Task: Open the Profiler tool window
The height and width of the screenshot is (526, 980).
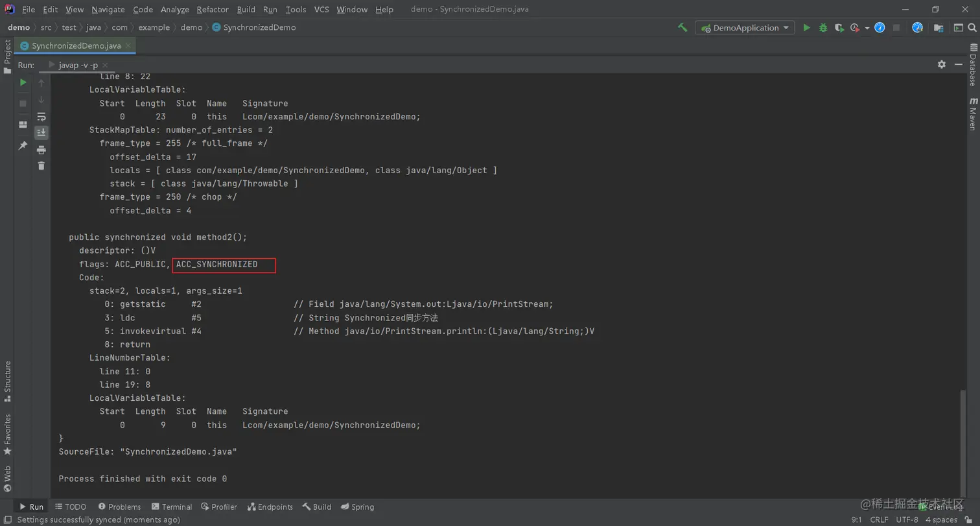Action: 219,507
